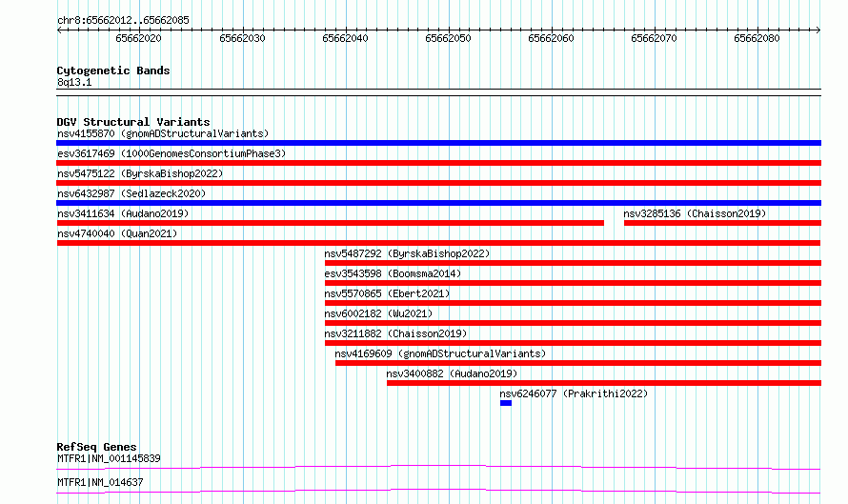Select the red bar of nsv3411634
Viewport: 848px width, 504px height.
(x=330, y=223)
